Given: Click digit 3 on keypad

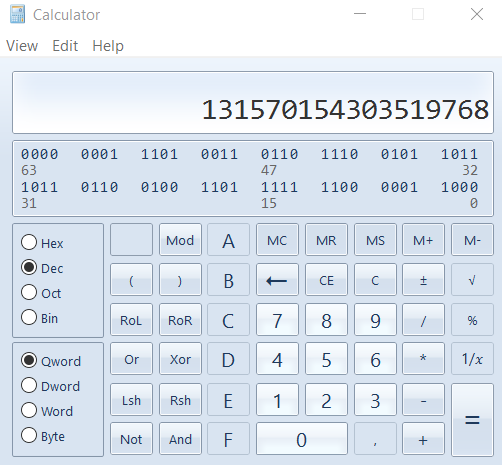Looking at the screenshot, I should [375, 400].
